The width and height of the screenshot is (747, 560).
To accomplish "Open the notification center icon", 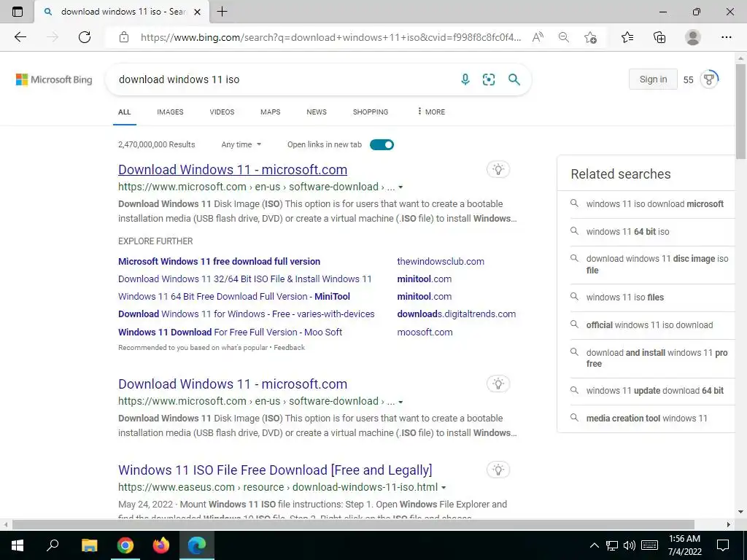I will pyautogui.click(x=723, y=545).
